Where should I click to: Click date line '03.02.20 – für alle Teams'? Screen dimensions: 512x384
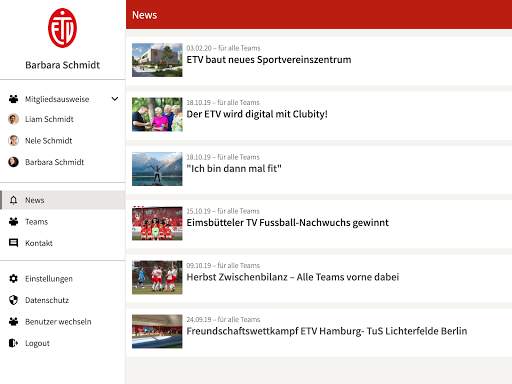(223, 48)
